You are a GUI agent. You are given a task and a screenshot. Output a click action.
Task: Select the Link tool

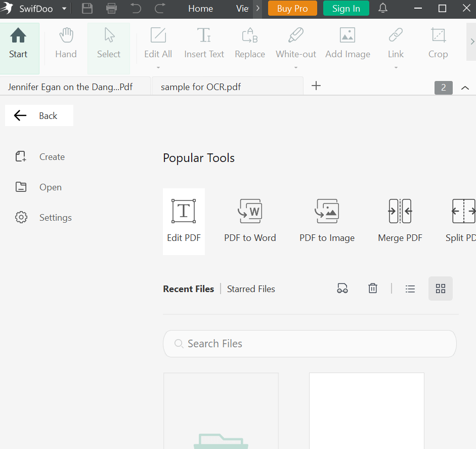(396, 43)
